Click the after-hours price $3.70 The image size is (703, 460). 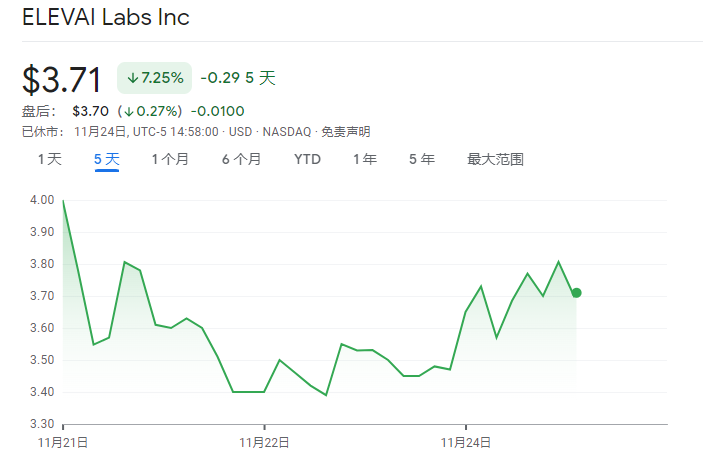pos(90,111)
